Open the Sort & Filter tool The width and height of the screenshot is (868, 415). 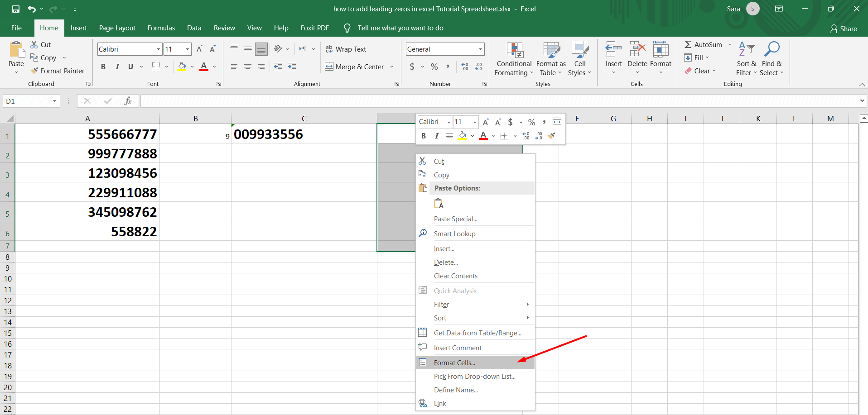[746, 59]
